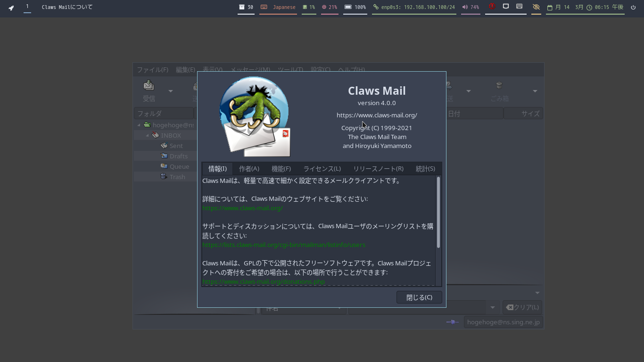
Task: Select the Queue folder
Action: click(x=179, y=166)
